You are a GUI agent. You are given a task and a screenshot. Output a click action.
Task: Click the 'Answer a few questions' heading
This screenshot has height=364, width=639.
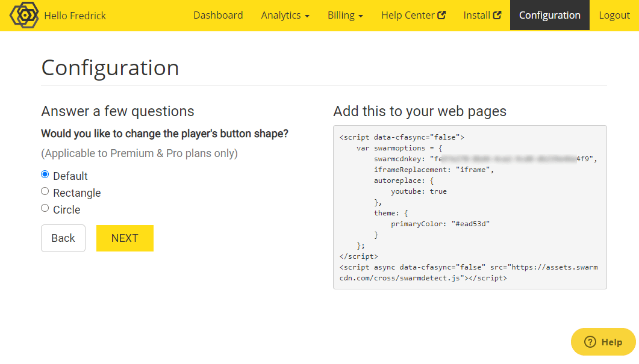[x=118, y=111]
